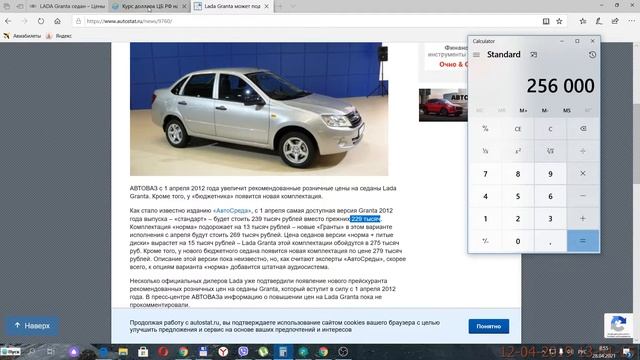Follow the «АвтоСреды» link in article
This screenshot has height=360, width=640.
[232, 211]
